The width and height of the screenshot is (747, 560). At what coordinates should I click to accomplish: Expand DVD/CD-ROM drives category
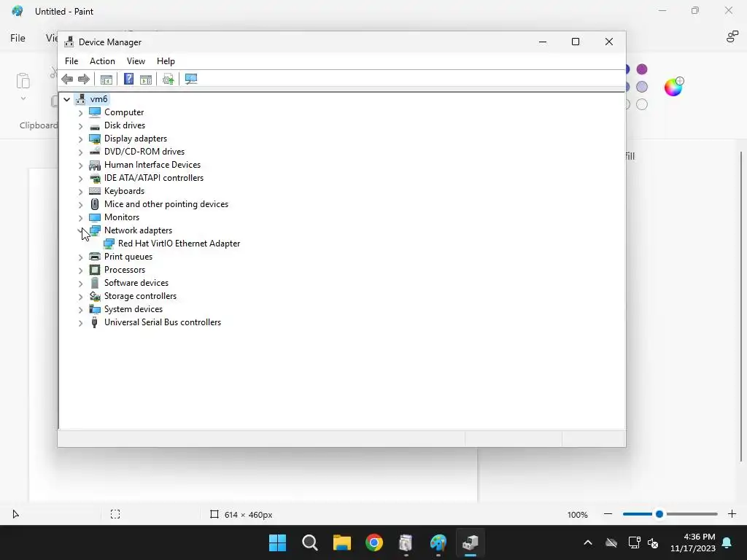[80, 152]
